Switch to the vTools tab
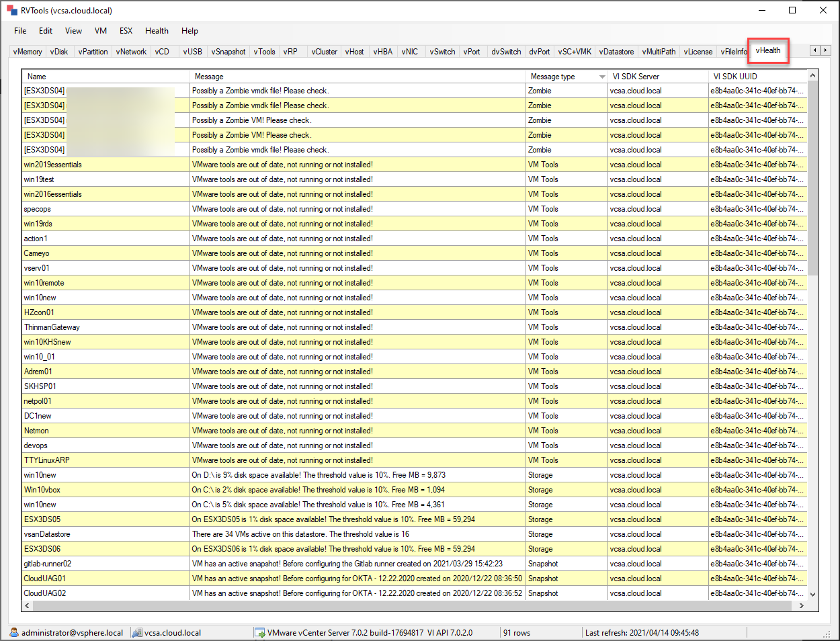 (264, 50)
